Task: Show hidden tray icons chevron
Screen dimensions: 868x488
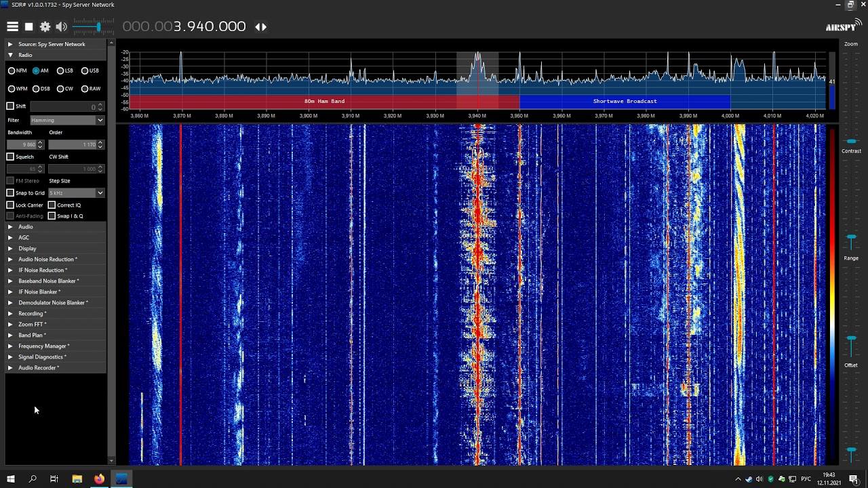Action: coord(738,479)
